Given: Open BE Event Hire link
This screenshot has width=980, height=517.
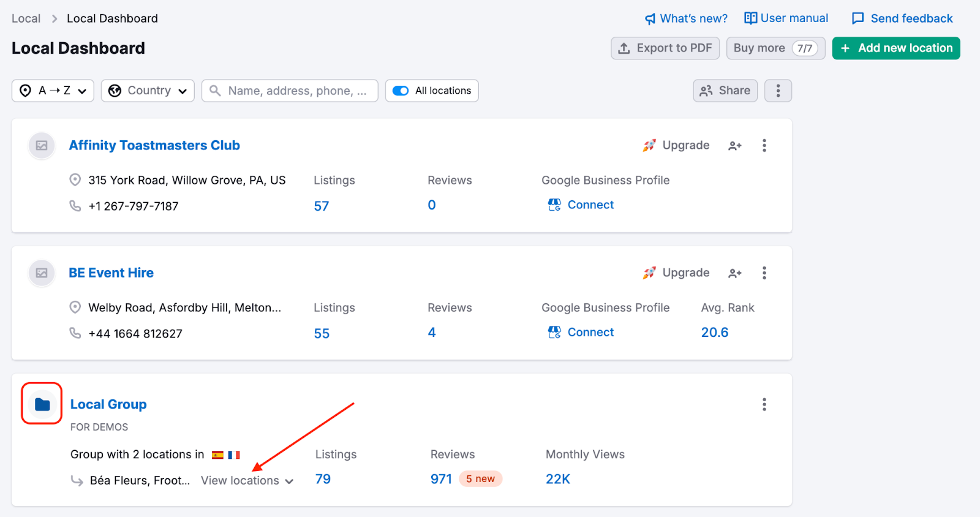Looking at the screenshot, I should [111, 273].
